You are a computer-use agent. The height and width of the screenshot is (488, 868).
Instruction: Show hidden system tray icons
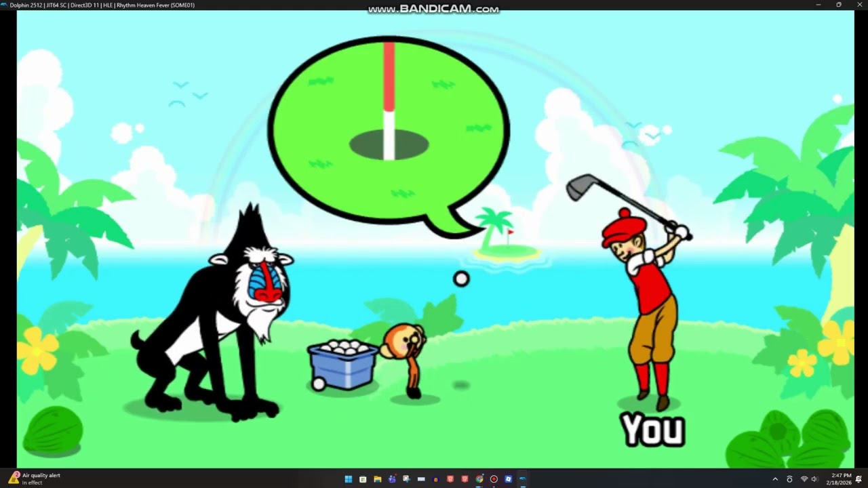tap(775, 479)
